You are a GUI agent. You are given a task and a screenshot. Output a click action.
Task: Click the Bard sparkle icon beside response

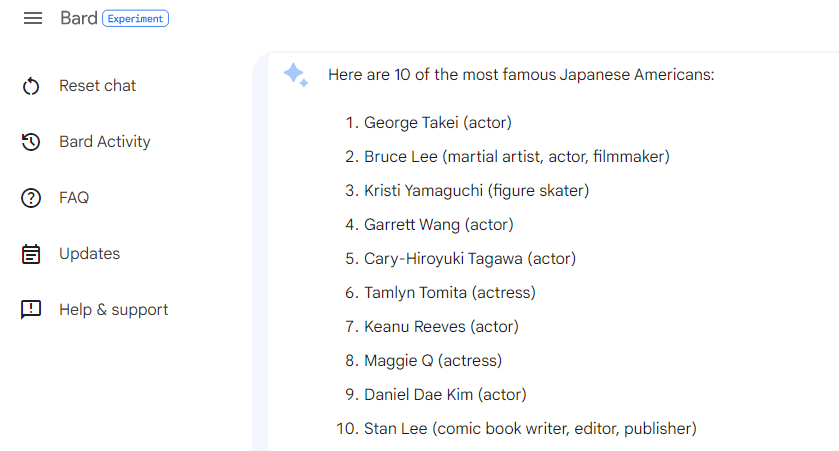point(296,75)
